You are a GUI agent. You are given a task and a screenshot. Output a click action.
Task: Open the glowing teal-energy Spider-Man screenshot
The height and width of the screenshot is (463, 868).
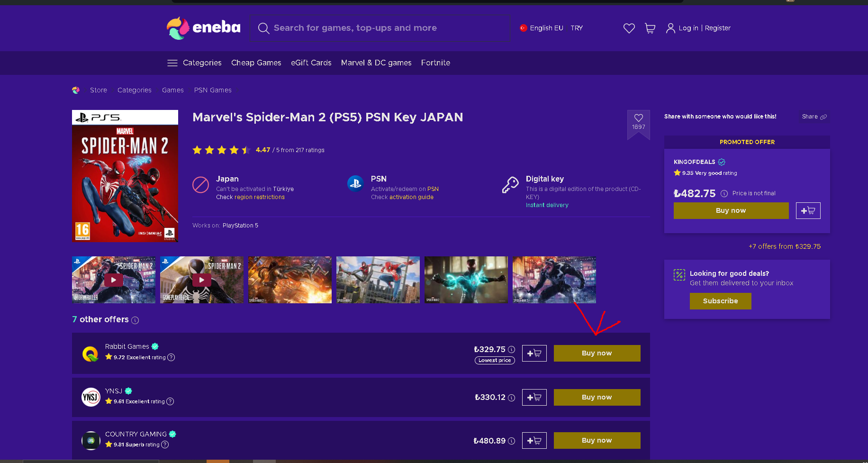[466, 280]
